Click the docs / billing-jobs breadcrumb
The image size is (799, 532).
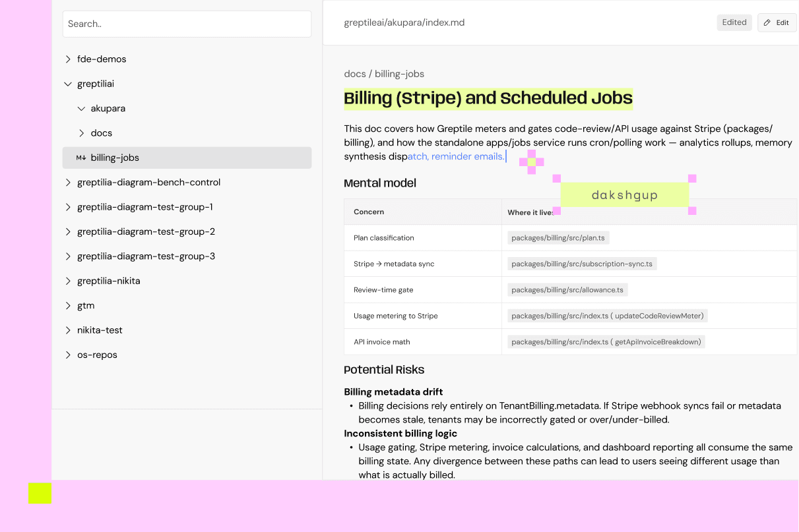click(384, 74)
